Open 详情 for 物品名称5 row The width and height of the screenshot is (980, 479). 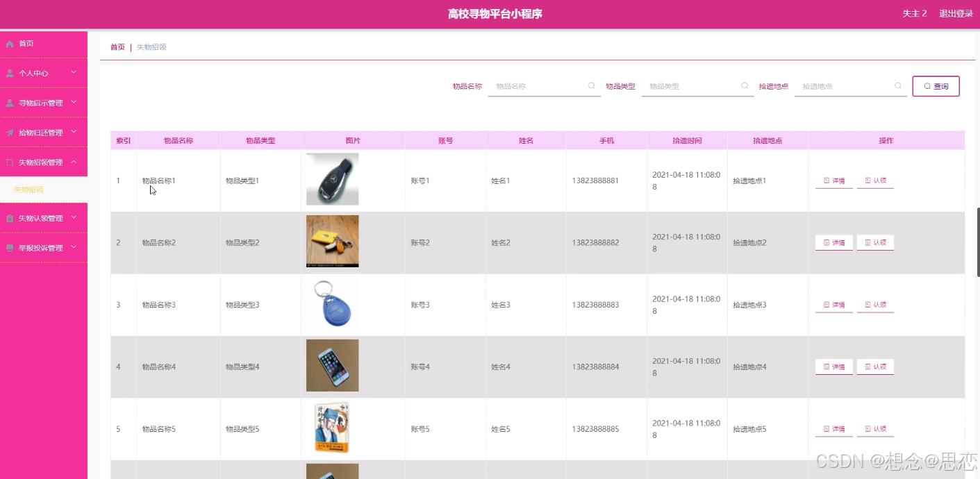point(833,429)
